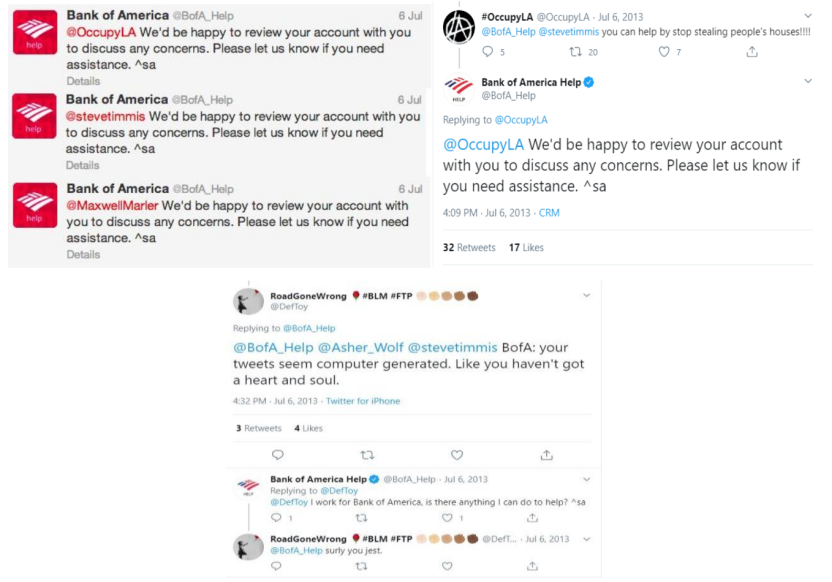Screen dimensions: 832x582
Task: Open the chevron menu on the #OccupyLA tweet
Action: [x=808, y=16]
